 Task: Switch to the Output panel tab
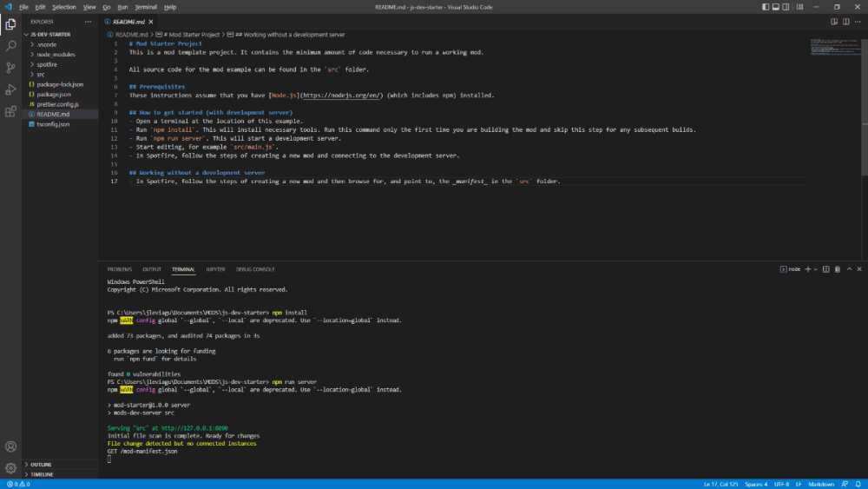tap(152, 269)
